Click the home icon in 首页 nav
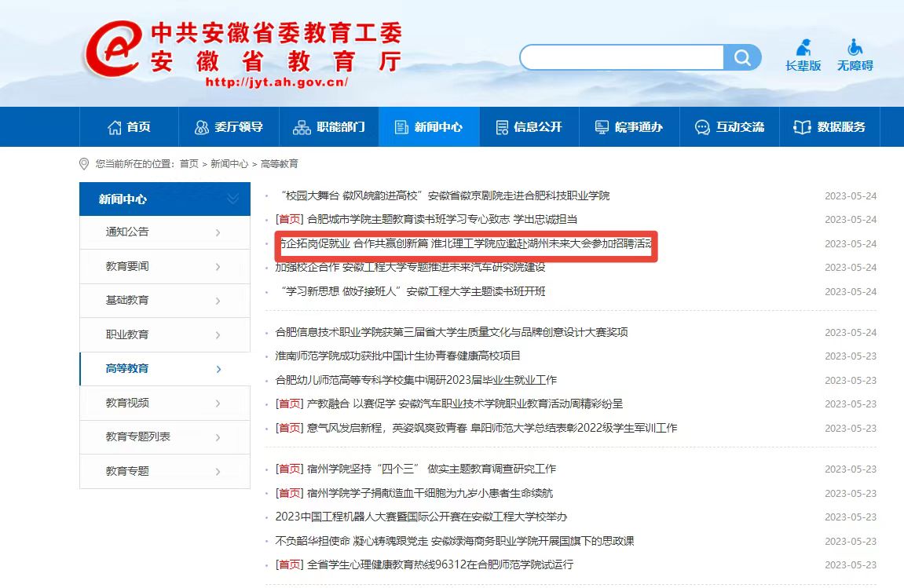This screenshot has height=588, width=904. point(115,127)
